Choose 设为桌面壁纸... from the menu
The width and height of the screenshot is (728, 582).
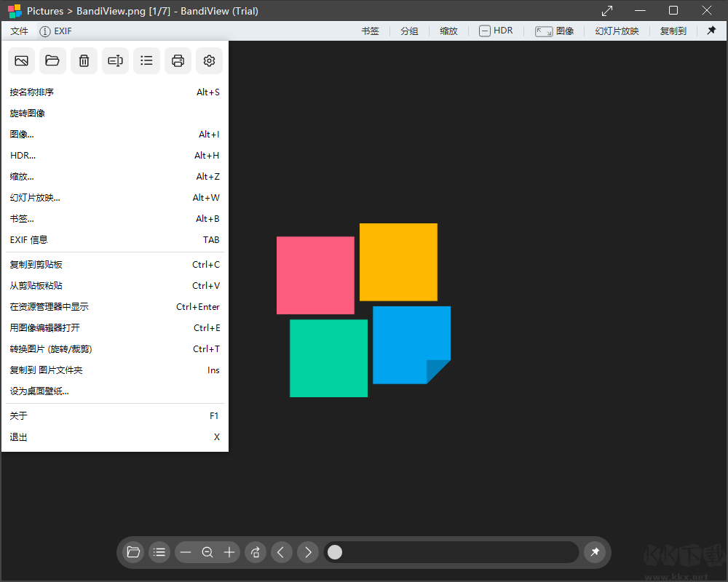[x=115, y=391]
